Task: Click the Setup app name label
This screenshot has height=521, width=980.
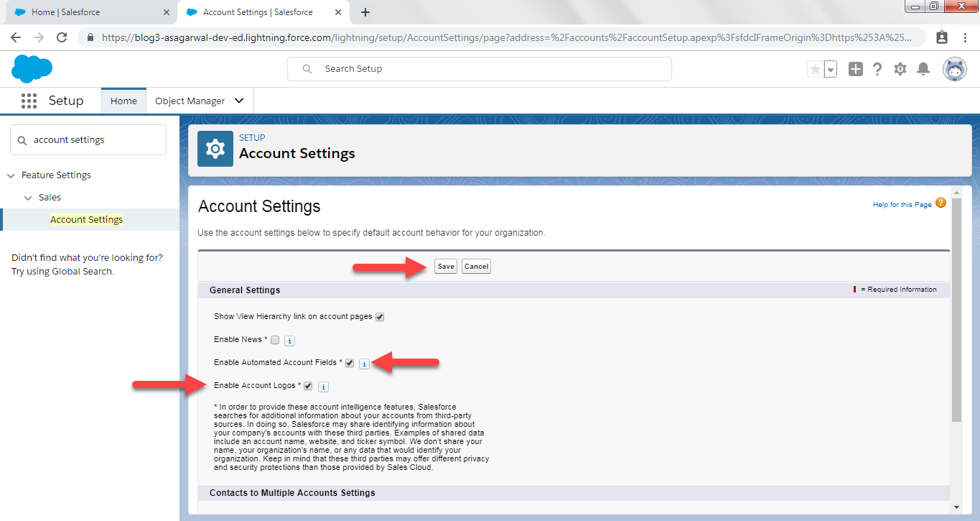Action: tap(66, 101)
